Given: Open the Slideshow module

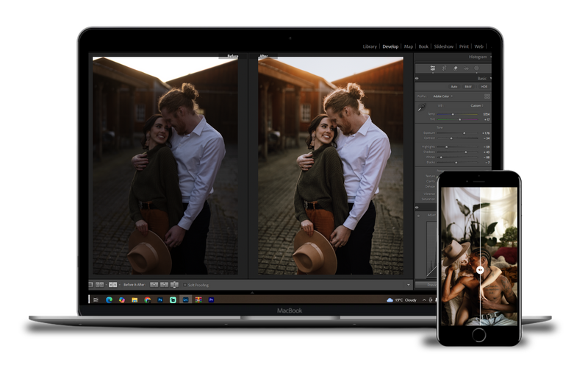Looking at the screenshot, I should [x=444, y=46].
